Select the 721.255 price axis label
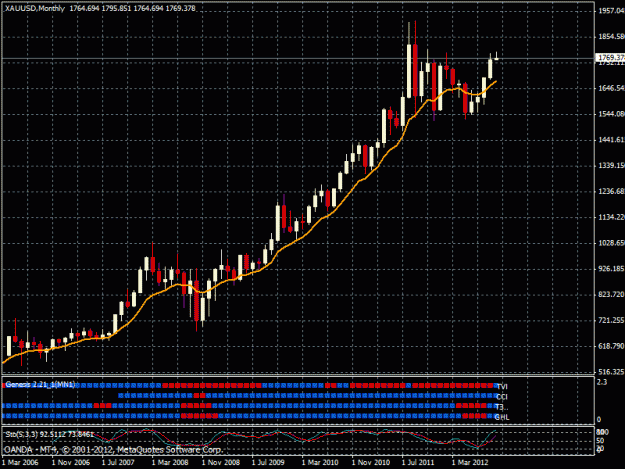Screen dimensions: 625x469 [x=611, y=320]
